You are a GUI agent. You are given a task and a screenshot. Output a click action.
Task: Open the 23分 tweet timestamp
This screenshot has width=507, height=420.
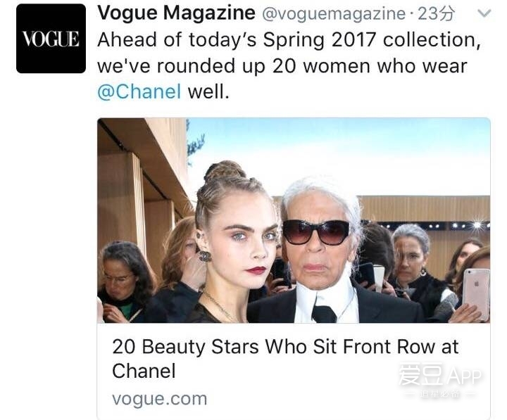click(x=436, y=13)
